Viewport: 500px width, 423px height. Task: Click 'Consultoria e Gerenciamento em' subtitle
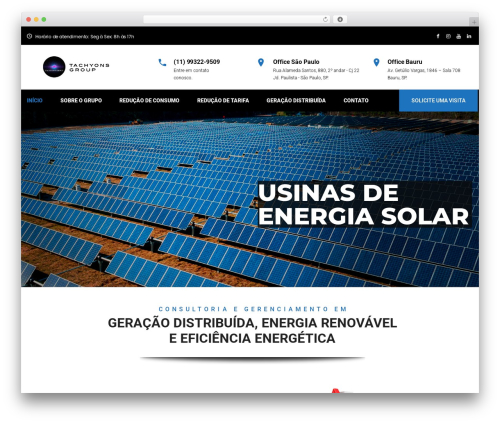coord(253,309)
